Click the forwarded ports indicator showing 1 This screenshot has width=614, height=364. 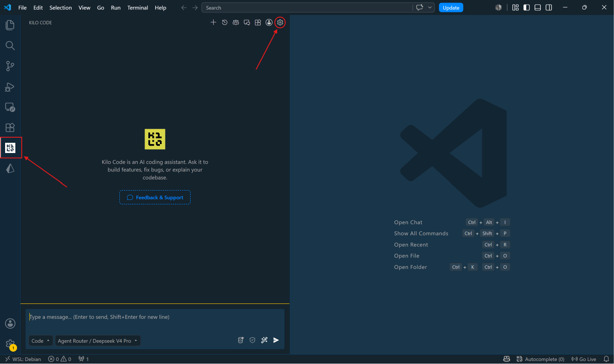tap(84, 359)
